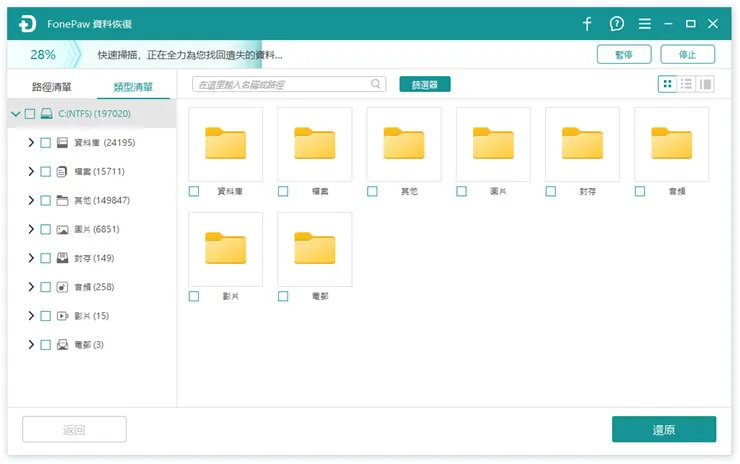The width and height of the screenshot is (740, 464).
Task: Tick checkbox under the 電郵 folder tile
Action: [x=283, y=296]
